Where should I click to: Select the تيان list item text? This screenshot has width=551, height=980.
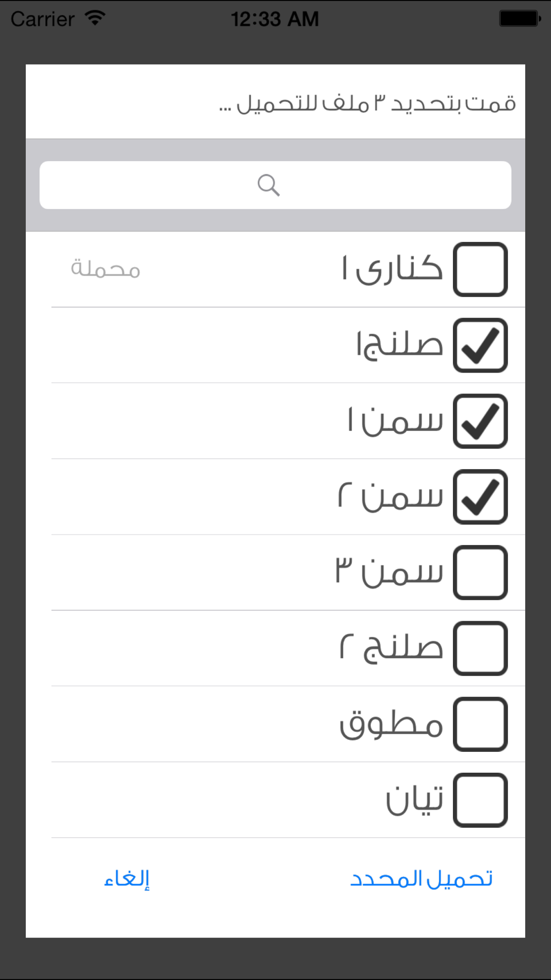pyautogui.click(x=414, y=799)
